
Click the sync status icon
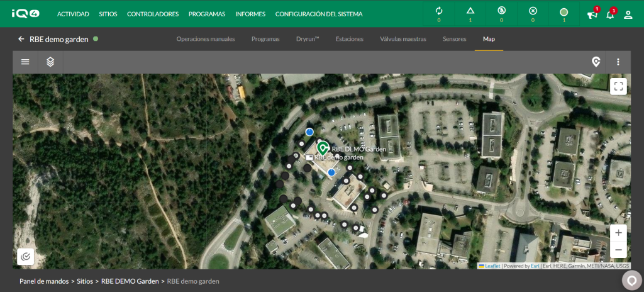pyautogui.click(x=439, y=11)
